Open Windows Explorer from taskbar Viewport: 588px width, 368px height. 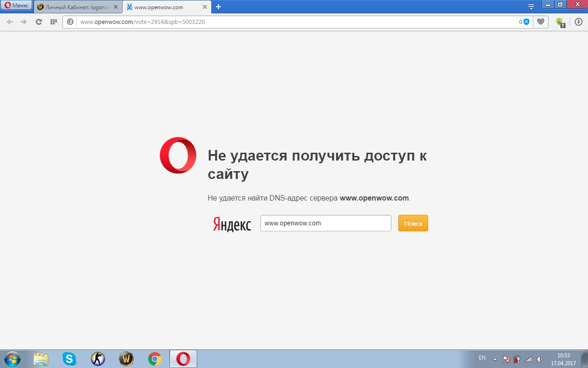pyautogui.click(x=41, y=359)
